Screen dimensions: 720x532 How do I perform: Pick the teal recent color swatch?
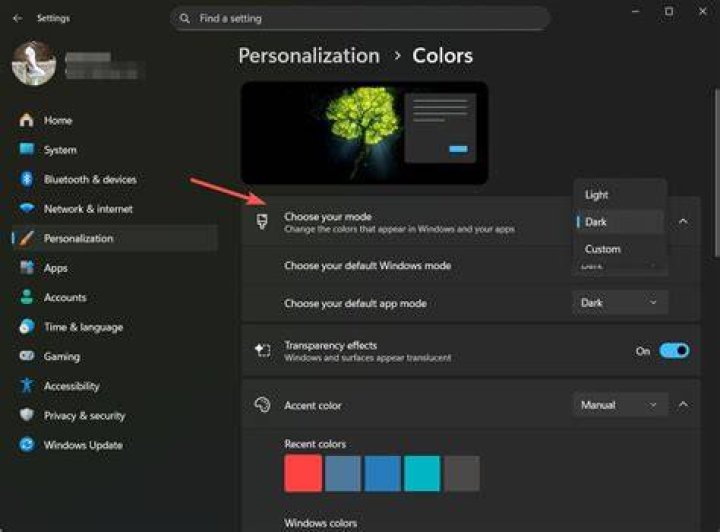point(422,473)
